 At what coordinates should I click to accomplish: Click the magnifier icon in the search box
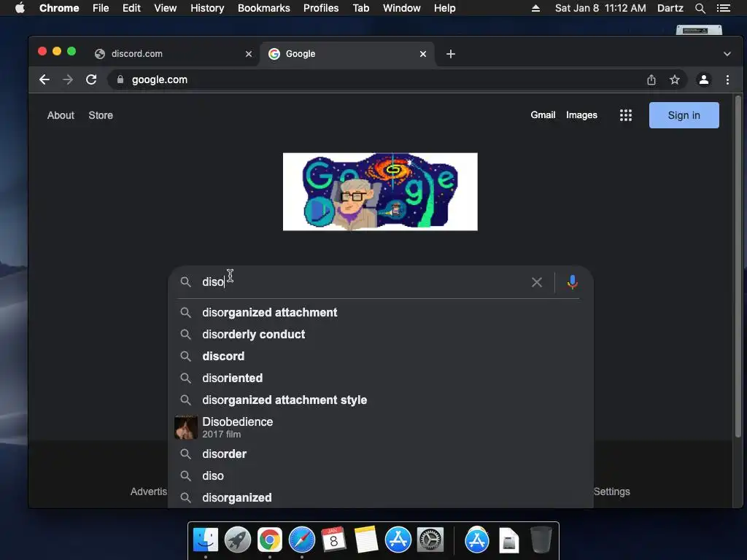(x=185, y=282)
